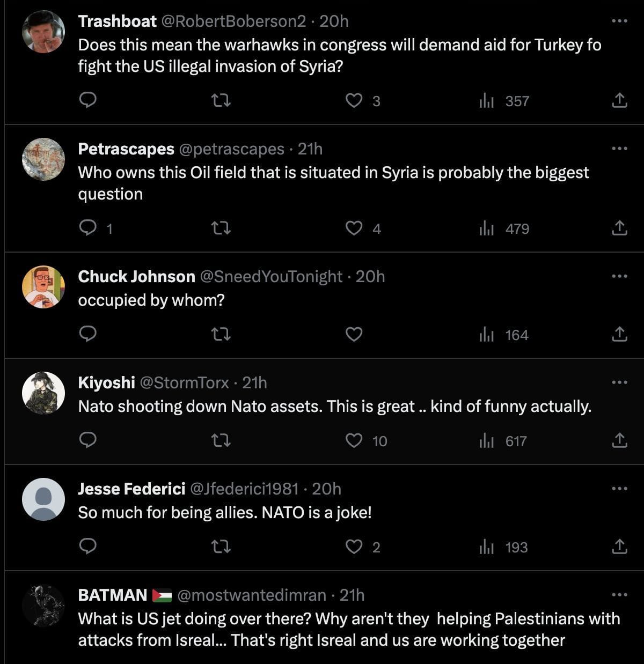Reply to Trashboat's tweet

89,100
